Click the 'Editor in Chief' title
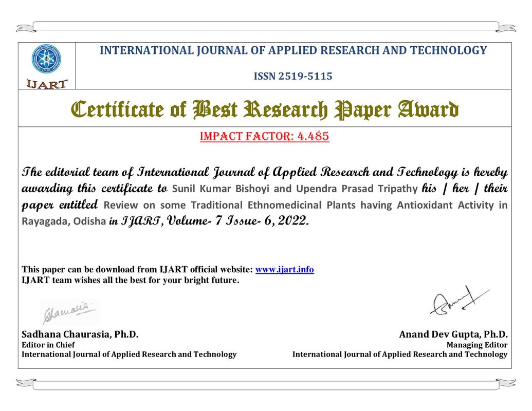Screen dimensions: 532x411 (x=48, y=345)
